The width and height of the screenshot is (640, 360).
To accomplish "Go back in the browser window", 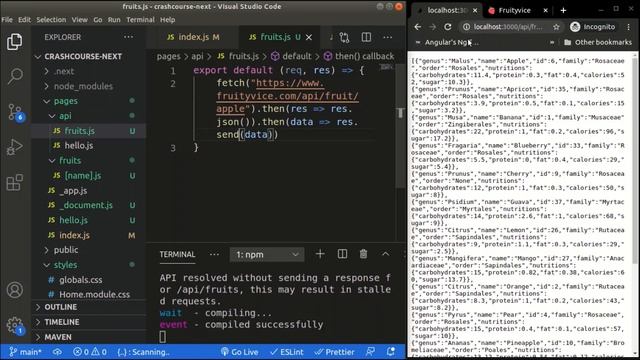I will [x=418, y=27].
